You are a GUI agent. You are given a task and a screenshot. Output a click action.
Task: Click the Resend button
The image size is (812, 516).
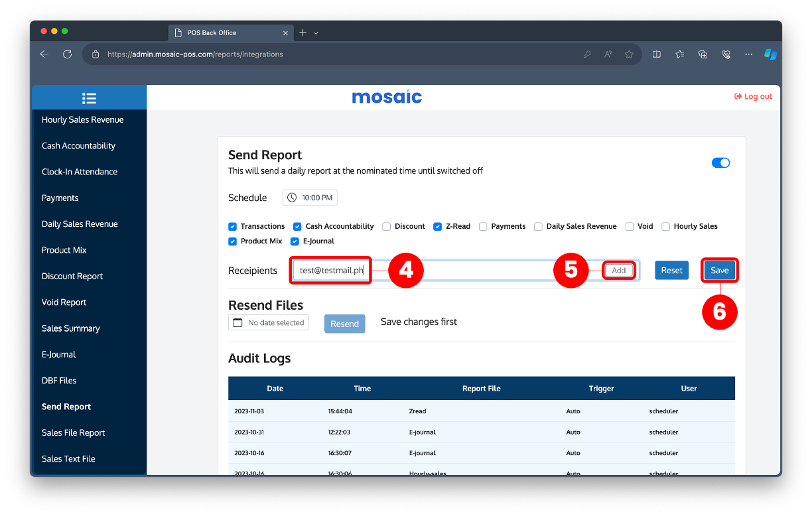click(x=344, y=324)
